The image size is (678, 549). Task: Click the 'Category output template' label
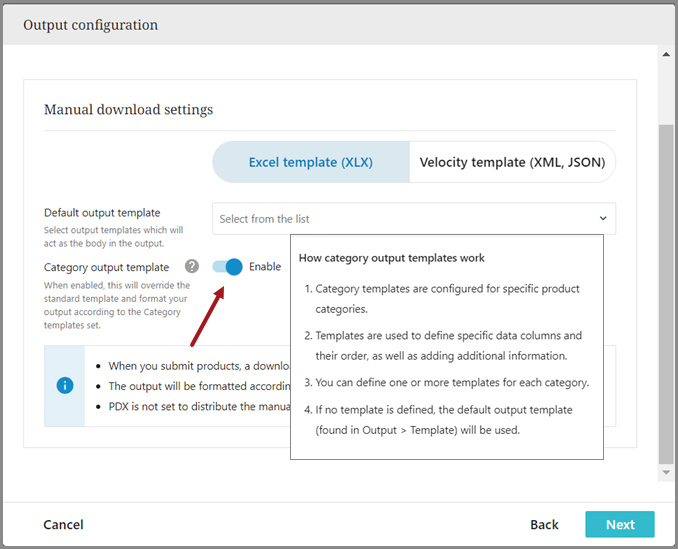(x=106, y=267)
